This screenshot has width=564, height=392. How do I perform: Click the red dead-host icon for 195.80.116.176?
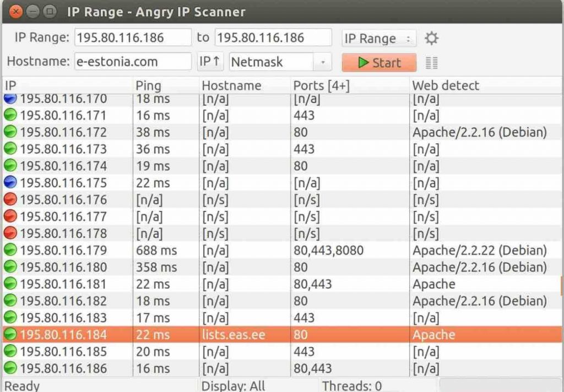pyautogui.click(x=9, y=200)
